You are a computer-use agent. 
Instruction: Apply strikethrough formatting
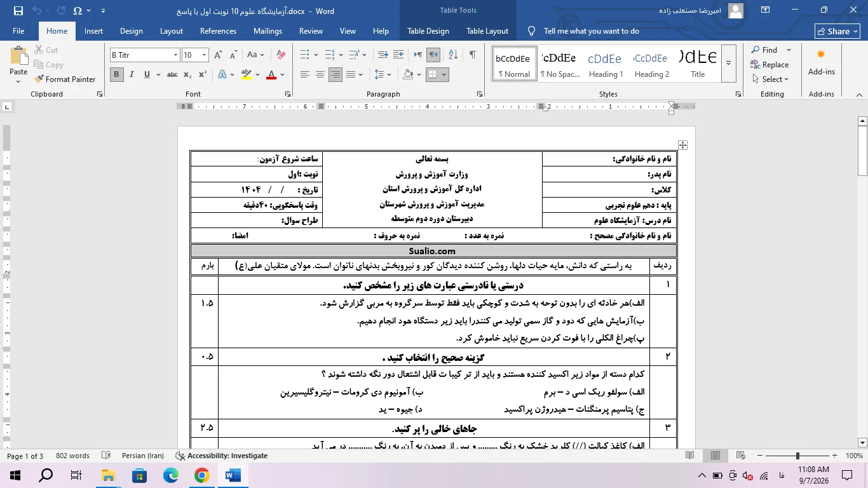(x=172, y=74)
